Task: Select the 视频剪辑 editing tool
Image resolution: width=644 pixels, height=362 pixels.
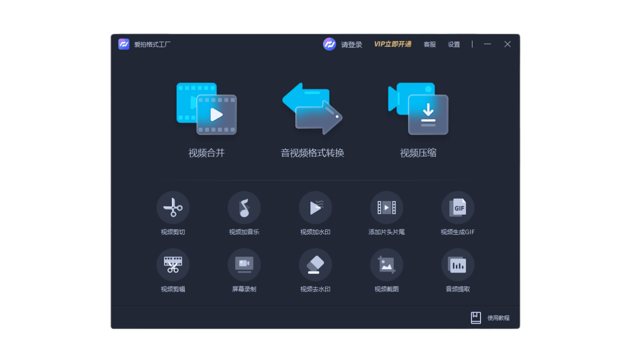Action: click(x=173, y=271)
